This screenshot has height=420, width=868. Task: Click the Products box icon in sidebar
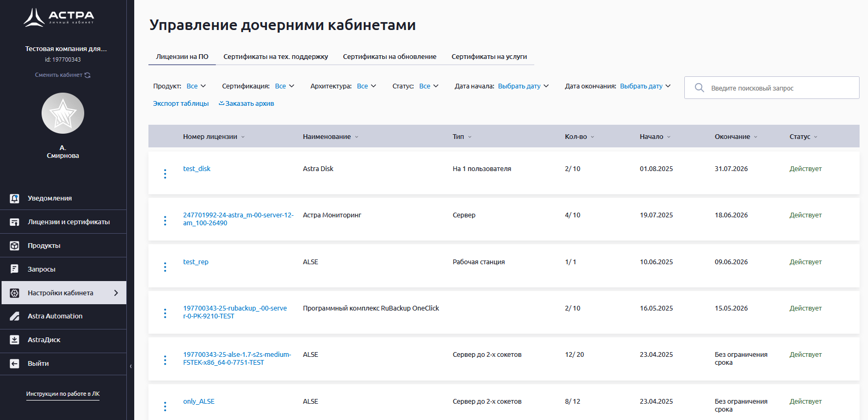15,246
